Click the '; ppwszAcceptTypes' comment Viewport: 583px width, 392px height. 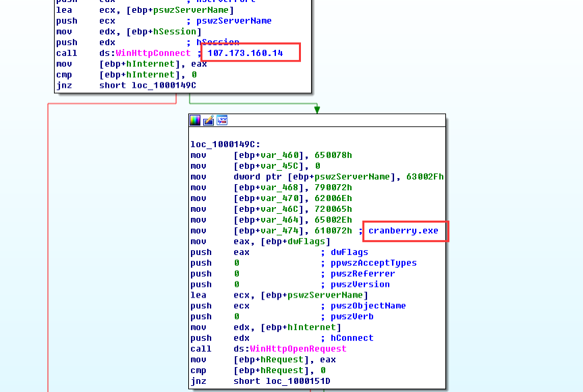[x=368, y=263]
